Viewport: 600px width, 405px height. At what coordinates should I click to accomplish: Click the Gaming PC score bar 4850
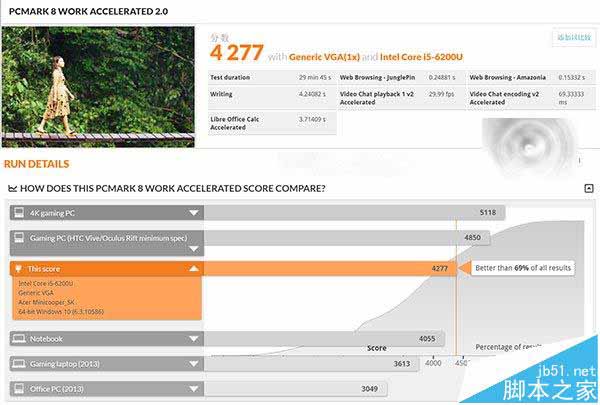(347, 238)
